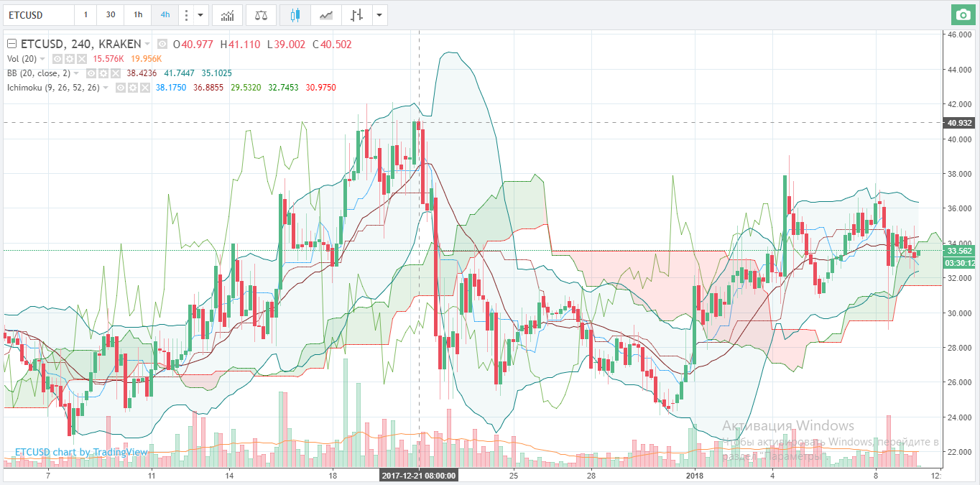Open the Indicators menu icon
Viewport: 980px width, 485px height.
(x=227, y=14)
